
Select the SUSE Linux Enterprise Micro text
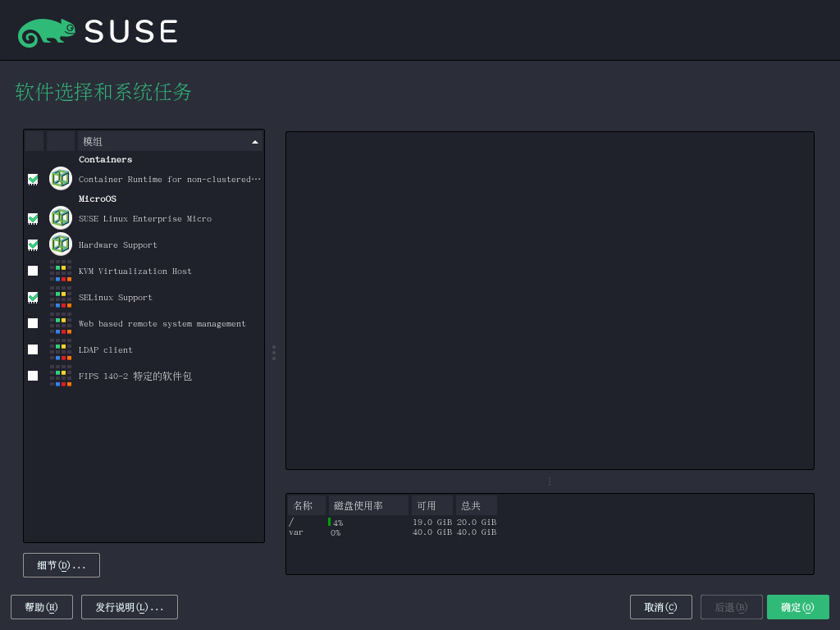[x=145, y=218]
